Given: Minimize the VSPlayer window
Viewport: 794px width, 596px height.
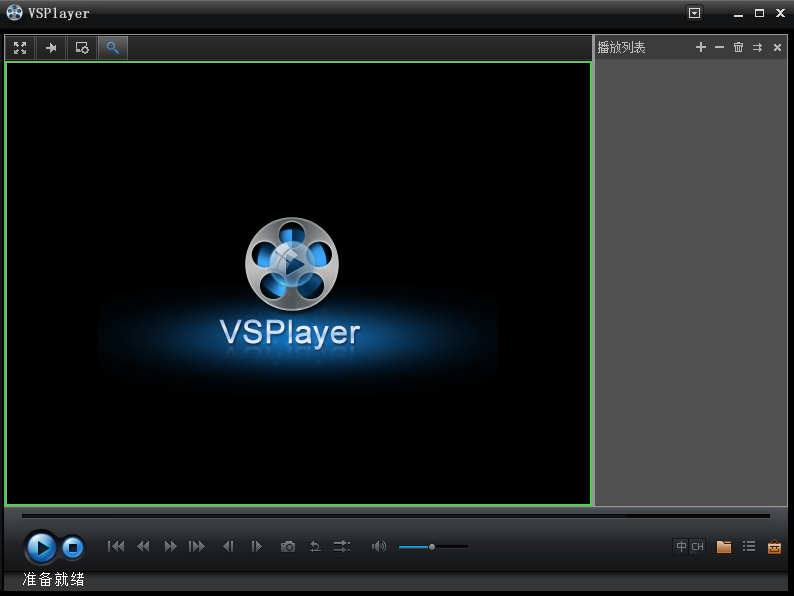Looking at the screenshot, I should click(x=738, y=14).
